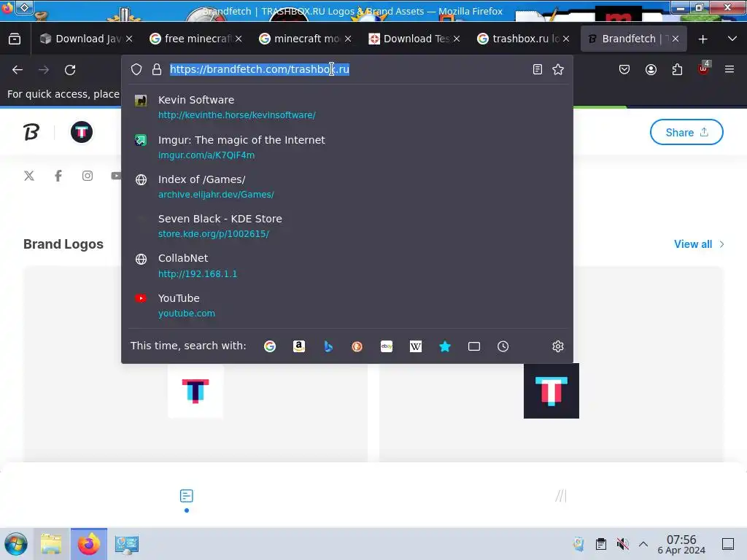Open the dark Trashbox T logo thumbnail

point(551,391)
